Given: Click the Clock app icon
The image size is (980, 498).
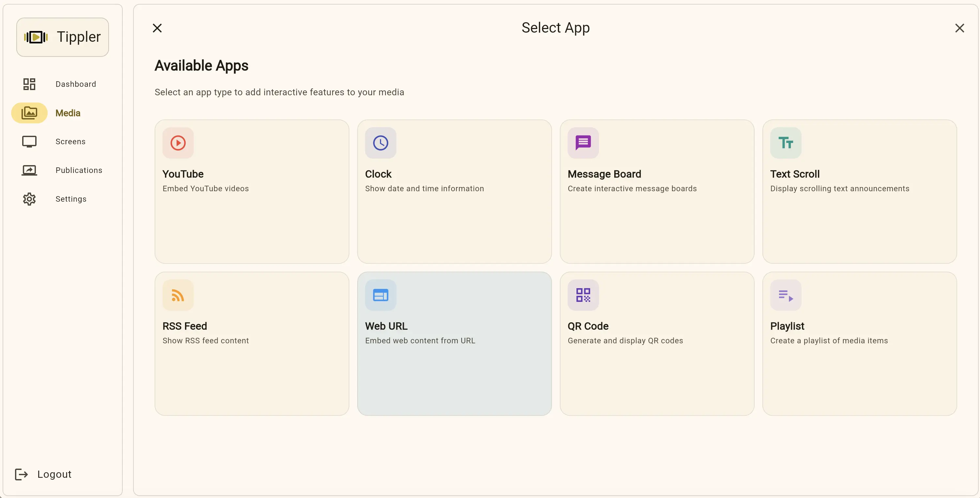Looking at the screenshot, I should 381,143.
